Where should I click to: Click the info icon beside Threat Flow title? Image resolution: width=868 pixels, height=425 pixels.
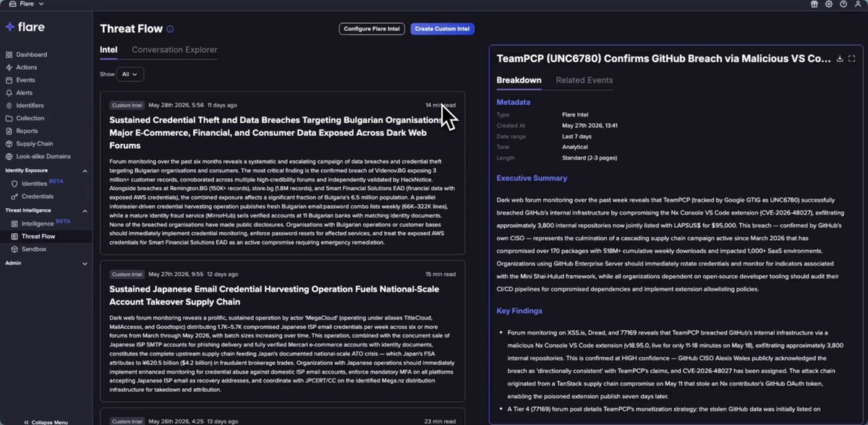(170, 30)
